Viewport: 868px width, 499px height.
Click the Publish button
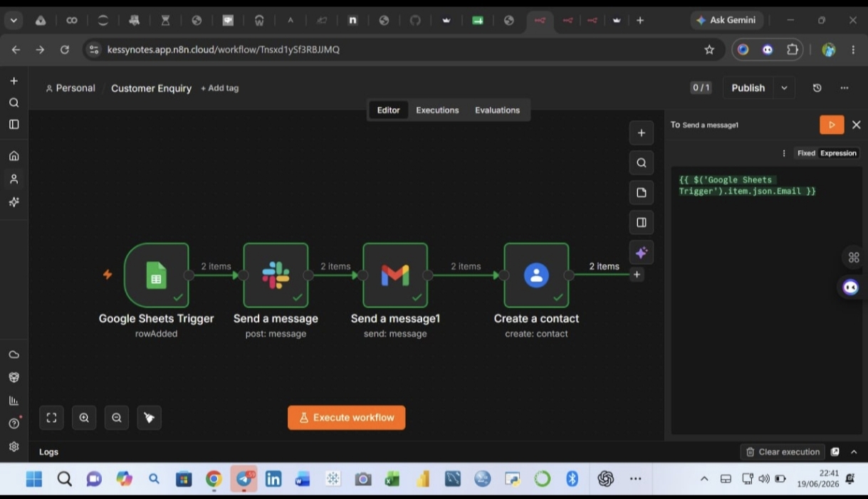[748, 88]
